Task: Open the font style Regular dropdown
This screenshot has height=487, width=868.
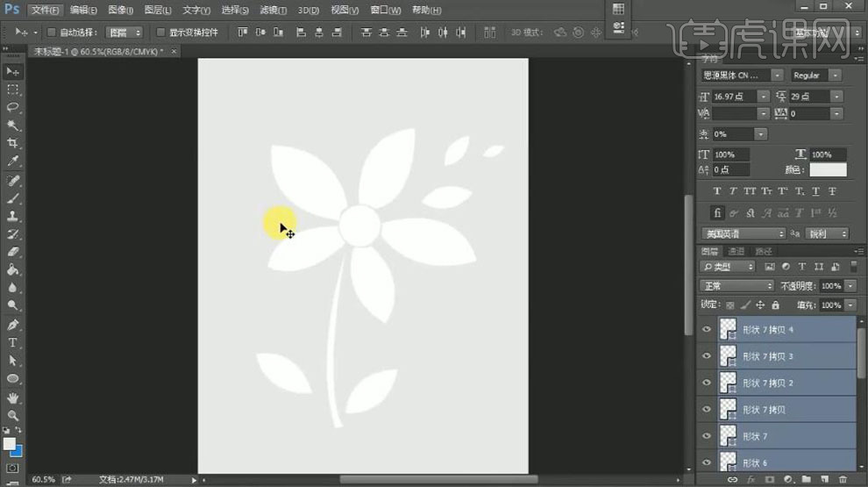Action: click(815, 75)
